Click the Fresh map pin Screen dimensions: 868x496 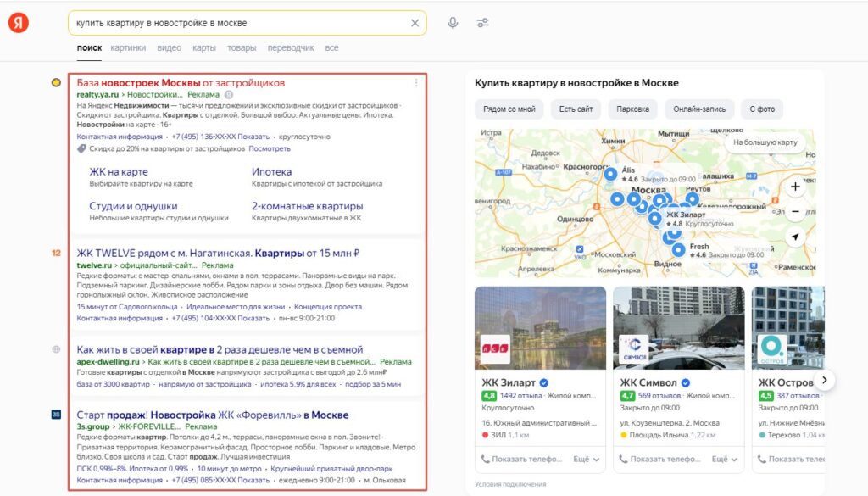tap(679, 250)
